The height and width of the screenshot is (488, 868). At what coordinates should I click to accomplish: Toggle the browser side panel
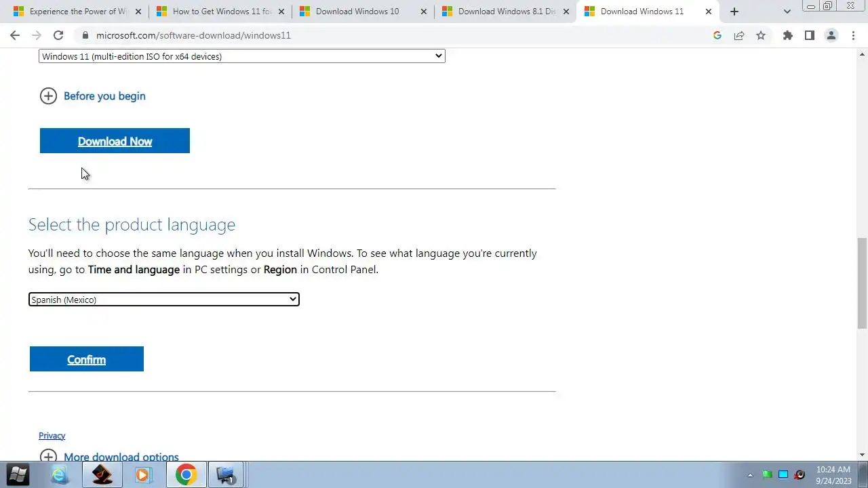point(809,35)
